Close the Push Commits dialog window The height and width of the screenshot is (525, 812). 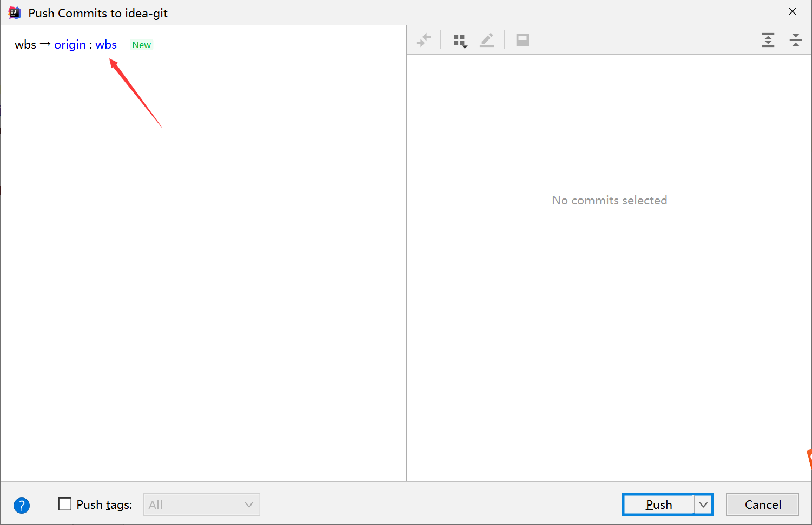click(793, 11)
